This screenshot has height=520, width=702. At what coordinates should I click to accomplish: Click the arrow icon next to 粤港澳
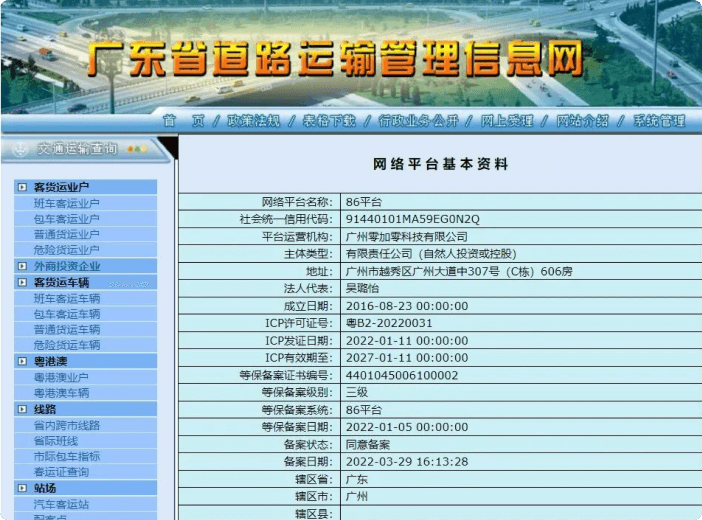click(23, 362)
